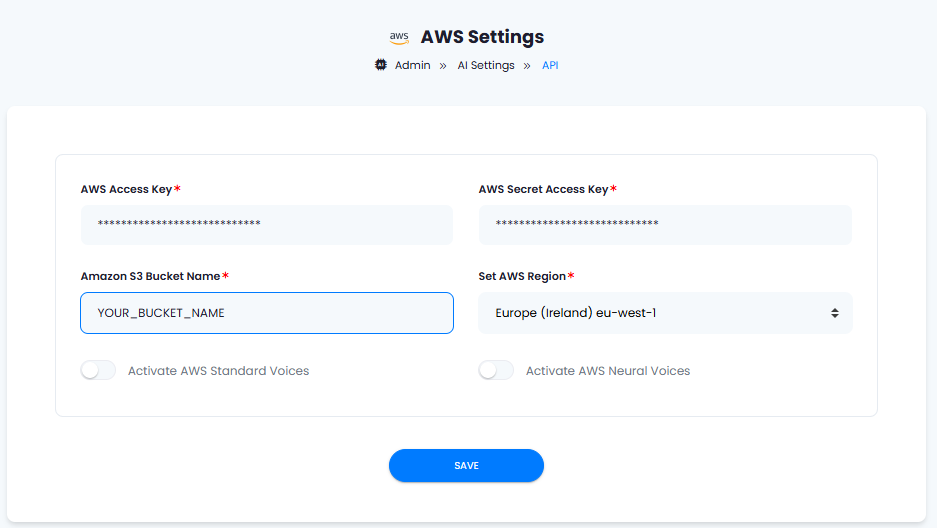
Task: Select Europe (Ireland) eu-west-1 region box
Action: pos(665,313)
